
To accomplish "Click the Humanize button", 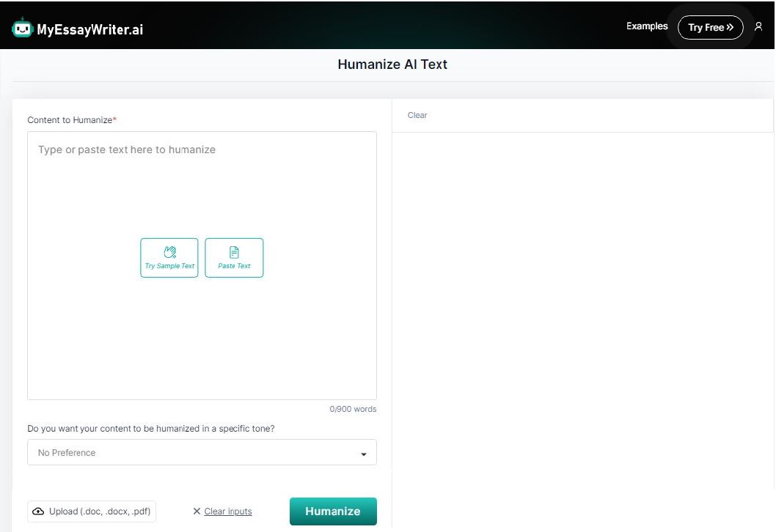I will pyautogui.click(x=333, y=511).
